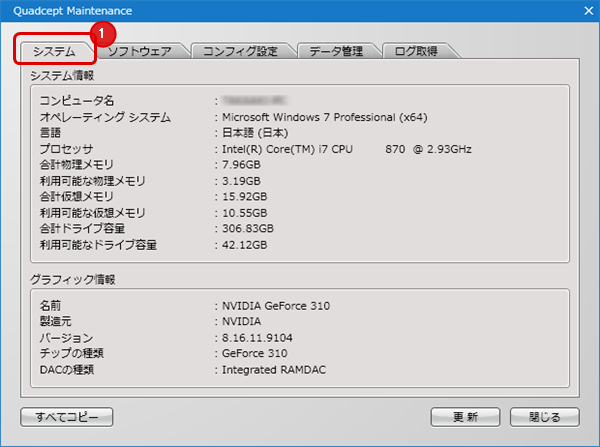Open the ログ取得 tab
The width and height of the screenshot is (600, 447).
coord(416,51)
